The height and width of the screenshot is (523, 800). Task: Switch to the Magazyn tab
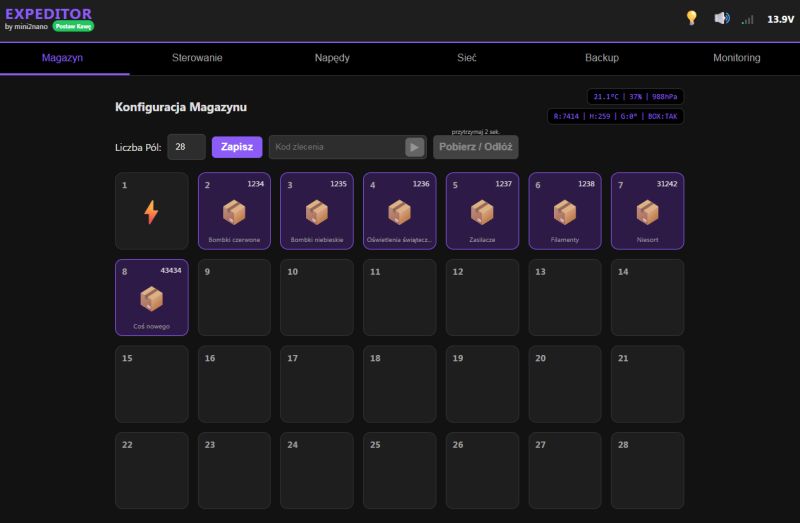[62, 58]
